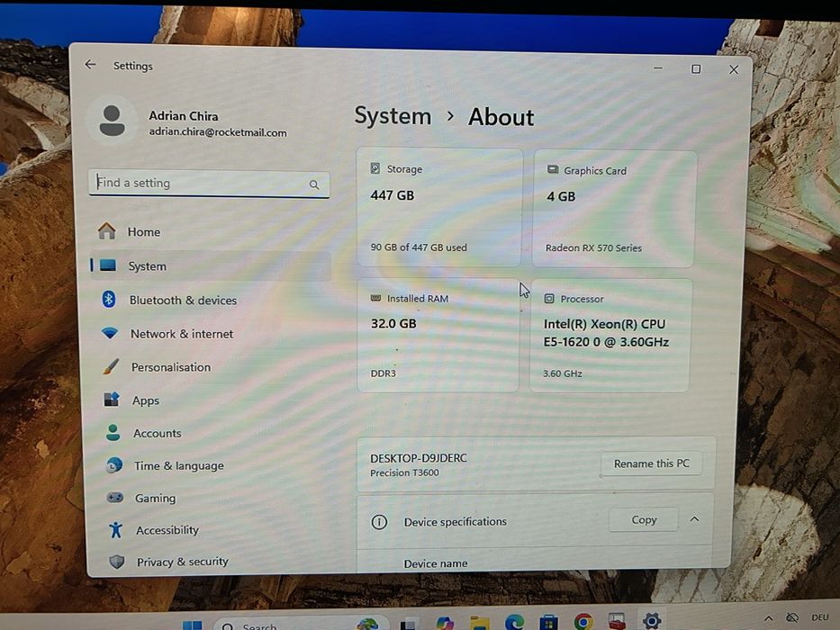Collapse the Device specifications section

pos(694,519)
